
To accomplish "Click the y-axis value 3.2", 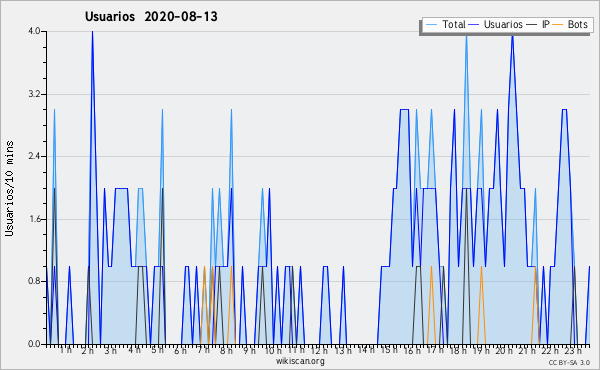I will [x=34, y=94].
